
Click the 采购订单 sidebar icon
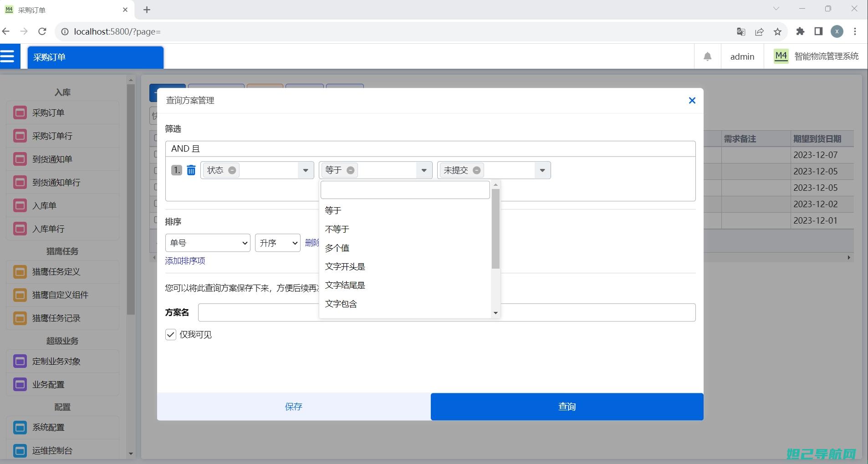coord(20,112)
